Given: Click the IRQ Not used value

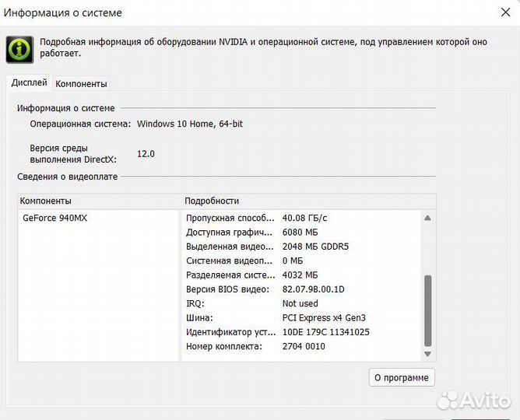Looking at the screenshot, I should (x=300, y=303).
